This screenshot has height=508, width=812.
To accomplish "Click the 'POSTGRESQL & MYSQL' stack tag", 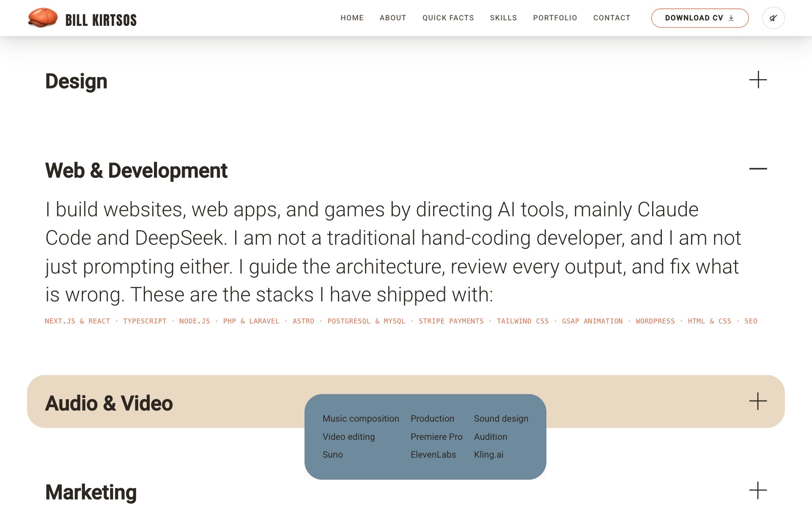I will click(x=366, y=321).
